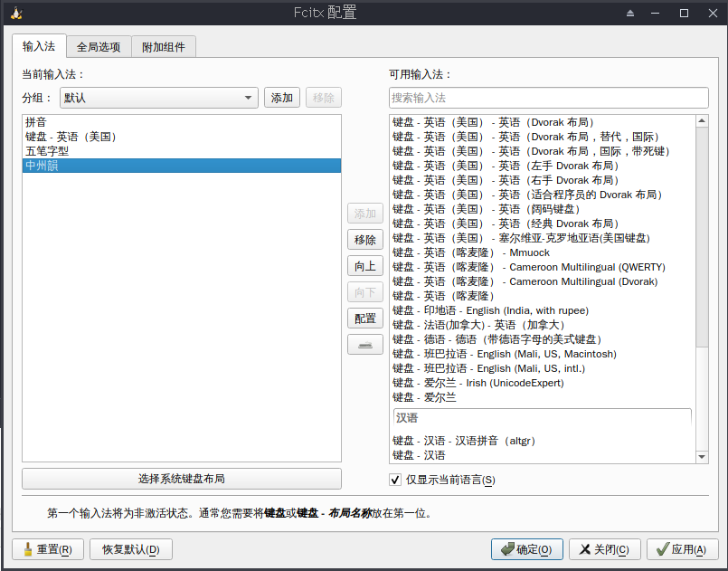
Task: Select 五笔字型 in current input methods
Action: pos(182,151)
